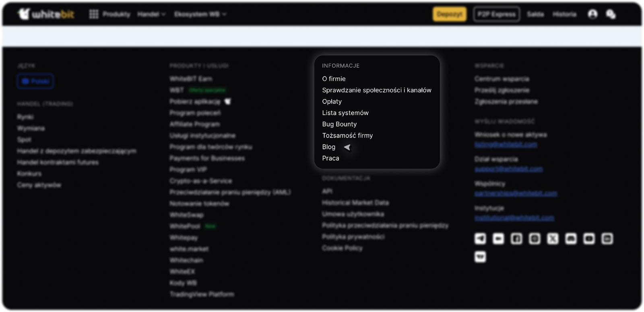This screenshot has height=312, width=644.
Task: Open the Crypto-as-a-Service link
Action: pos(201,181)
